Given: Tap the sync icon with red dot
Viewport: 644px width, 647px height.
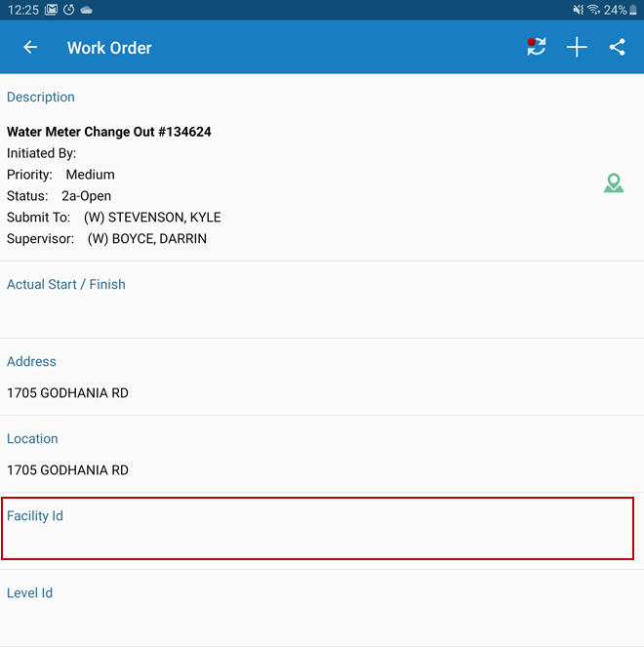Looking at the screenshot, I should point(536,47).
